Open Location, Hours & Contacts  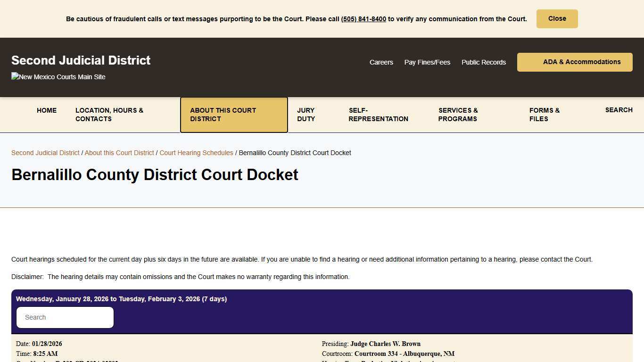pos(109,115)
